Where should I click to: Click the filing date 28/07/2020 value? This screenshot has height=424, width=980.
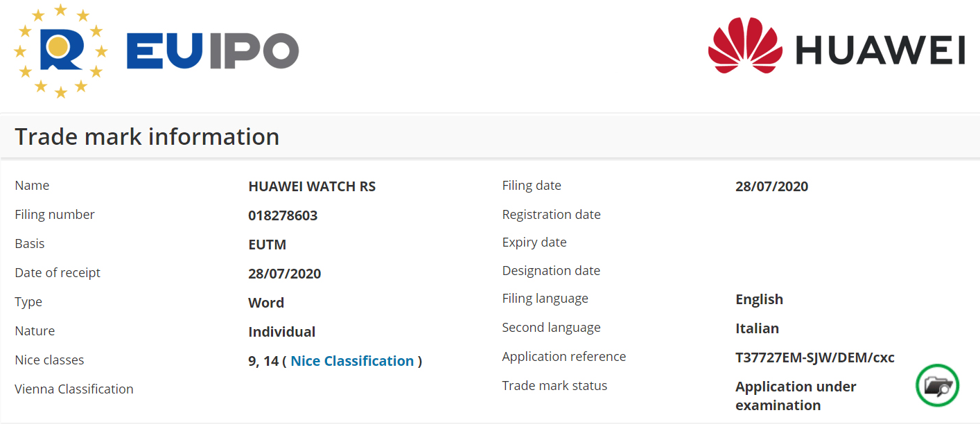(771, 186)
